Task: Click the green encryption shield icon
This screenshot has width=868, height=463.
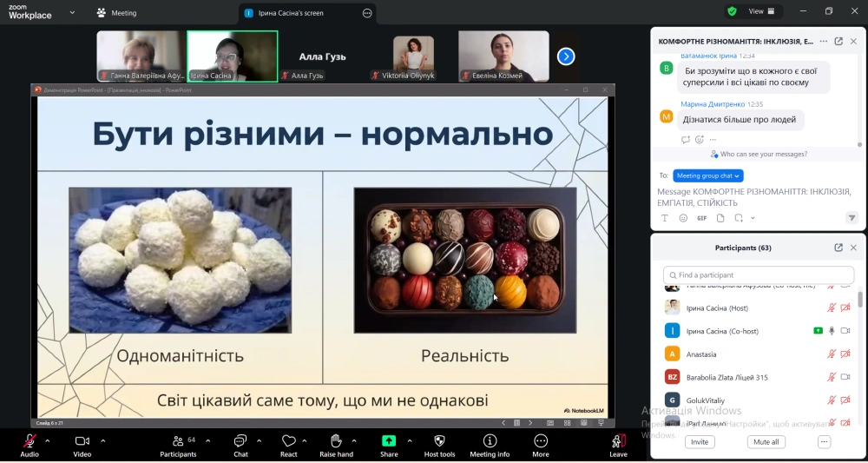Action: point(732,11)
